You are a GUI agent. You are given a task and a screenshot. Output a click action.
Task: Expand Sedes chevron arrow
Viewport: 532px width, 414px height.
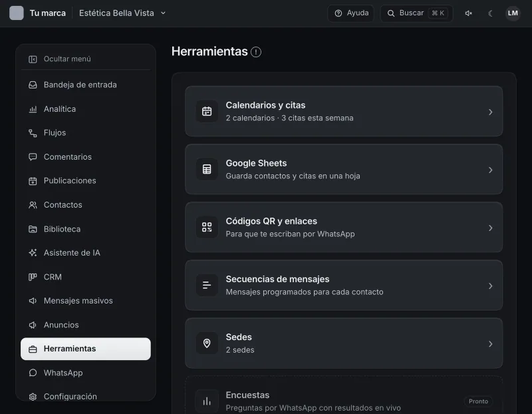click(x=490, y=344)
